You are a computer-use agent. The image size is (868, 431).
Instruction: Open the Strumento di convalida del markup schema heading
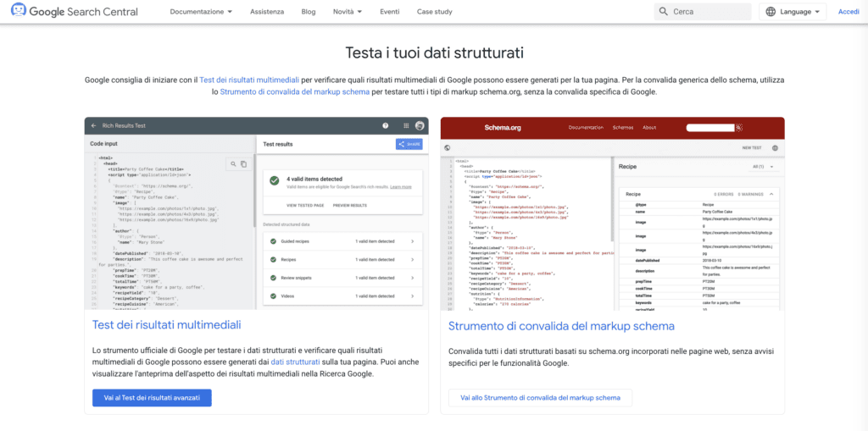click(x=561, y=326)
